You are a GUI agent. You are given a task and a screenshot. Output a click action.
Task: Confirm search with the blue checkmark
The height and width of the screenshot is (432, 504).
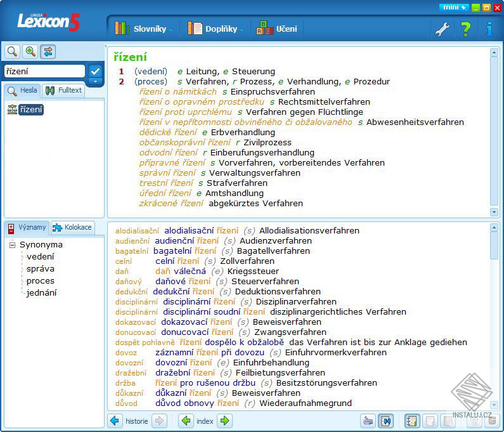[x=95, y=70]
